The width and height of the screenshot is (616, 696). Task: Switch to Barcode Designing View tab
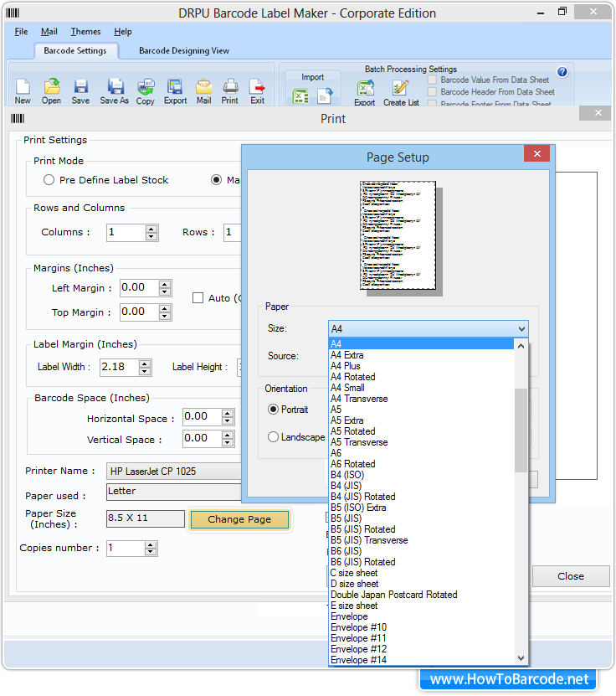point(184,50)
